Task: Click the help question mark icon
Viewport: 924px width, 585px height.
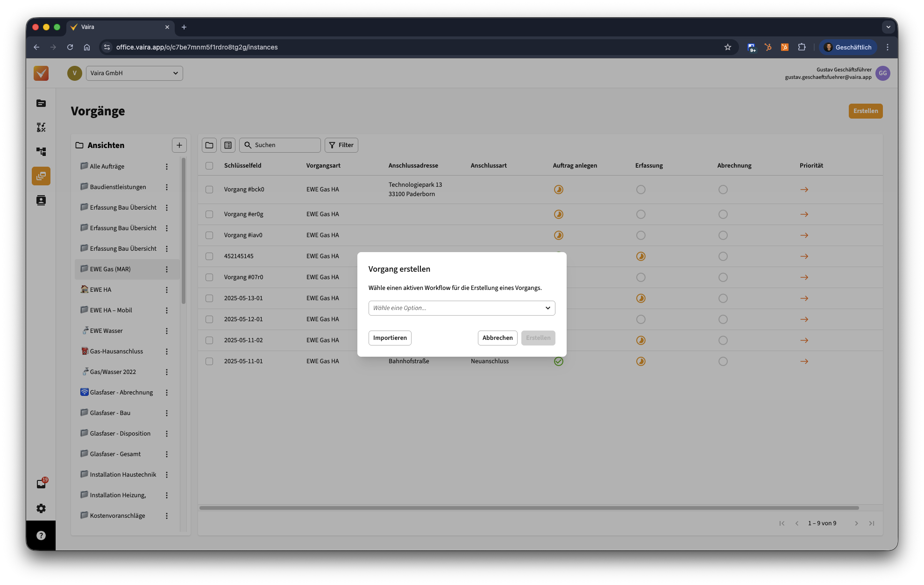Action: [x=41, y=536]
